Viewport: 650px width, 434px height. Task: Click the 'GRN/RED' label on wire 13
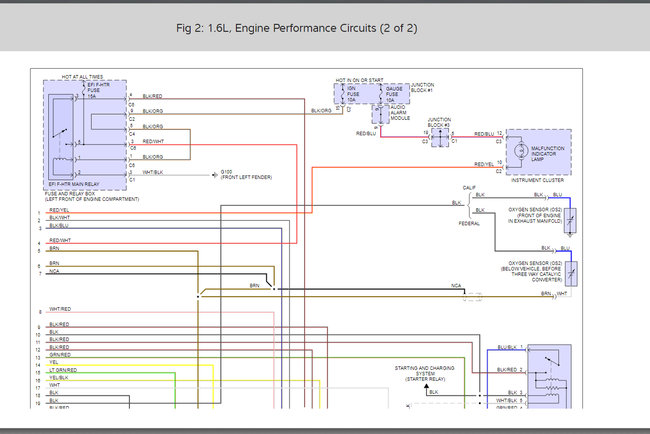[60, 355]
